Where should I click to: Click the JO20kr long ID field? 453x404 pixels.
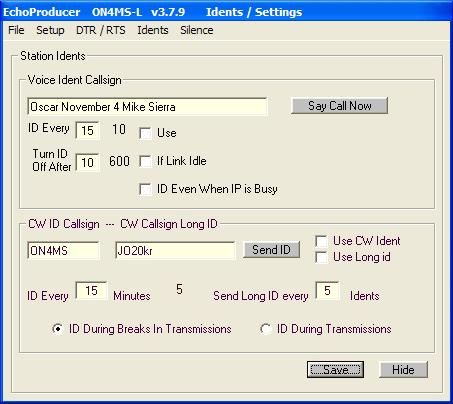pyautogui.click(x=175, y=250)
